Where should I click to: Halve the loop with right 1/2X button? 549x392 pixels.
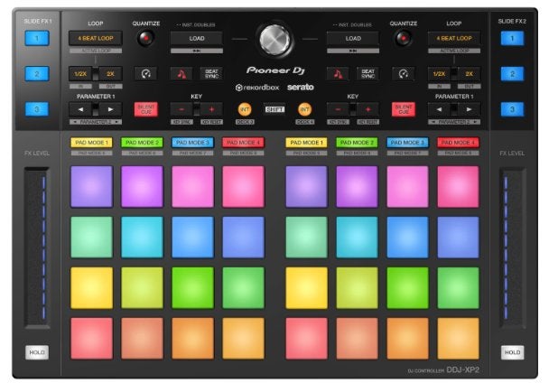[x=440, y=74]
